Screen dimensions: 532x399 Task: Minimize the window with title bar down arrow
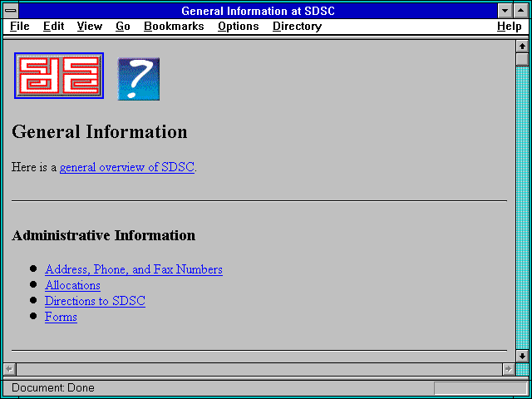505,11
